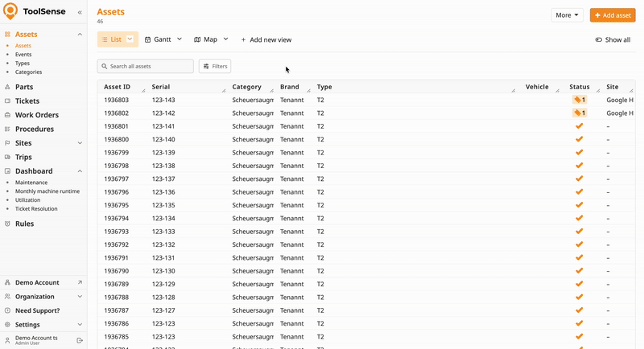Open Types under Assets
Screen dimensions: 644x349
point(23,64)
